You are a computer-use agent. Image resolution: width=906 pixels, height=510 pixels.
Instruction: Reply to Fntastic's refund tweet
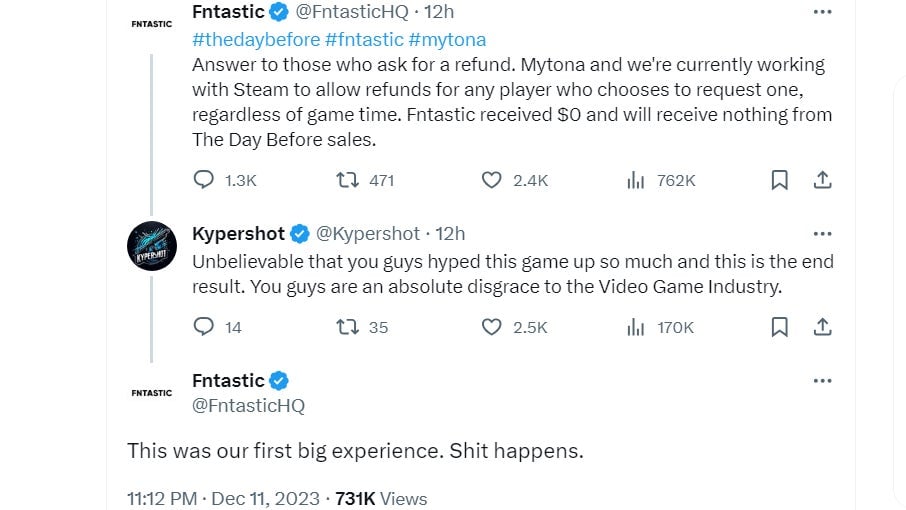pyautogui.click(x=204, y=180)
